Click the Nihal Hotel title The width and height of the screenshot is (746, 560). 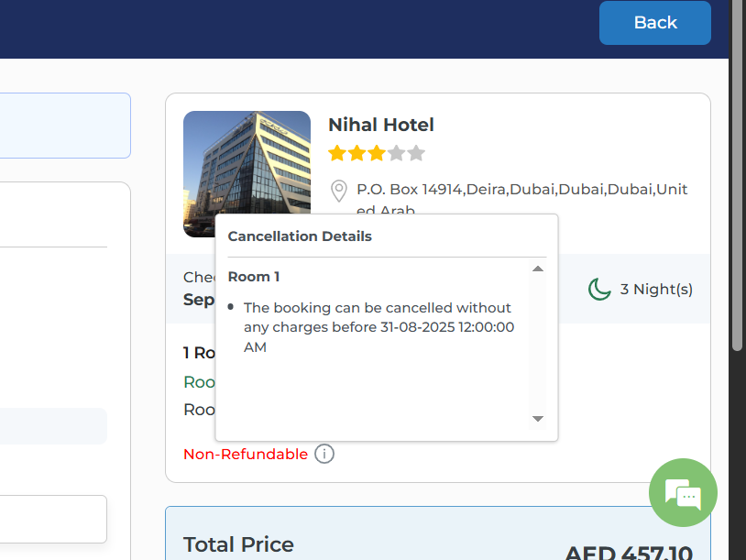381,125
